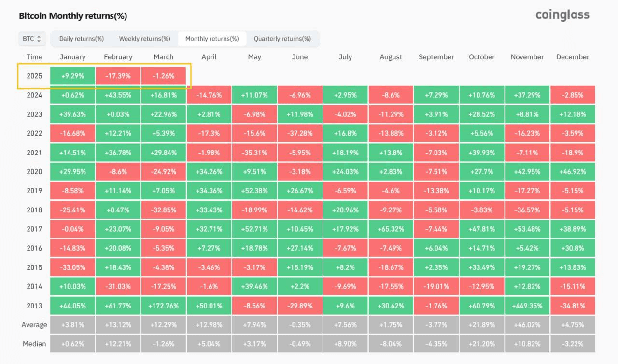618x364 pixels.
Task: Select the 2022 row label
Action: (34, 133)
